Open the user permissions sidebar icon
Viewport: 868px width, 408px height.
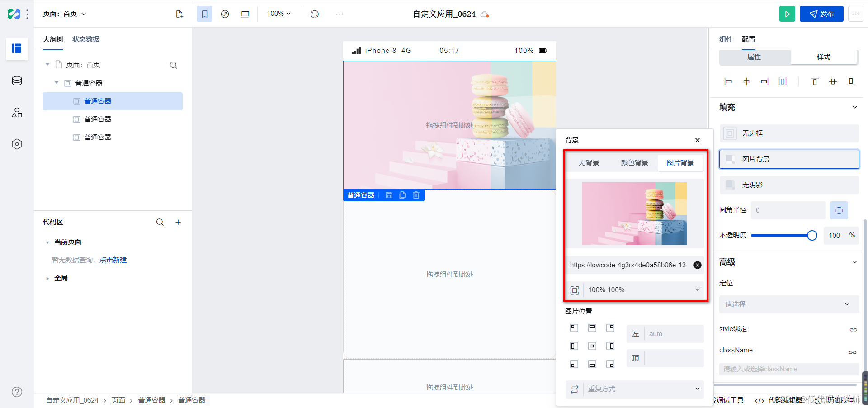17,113
